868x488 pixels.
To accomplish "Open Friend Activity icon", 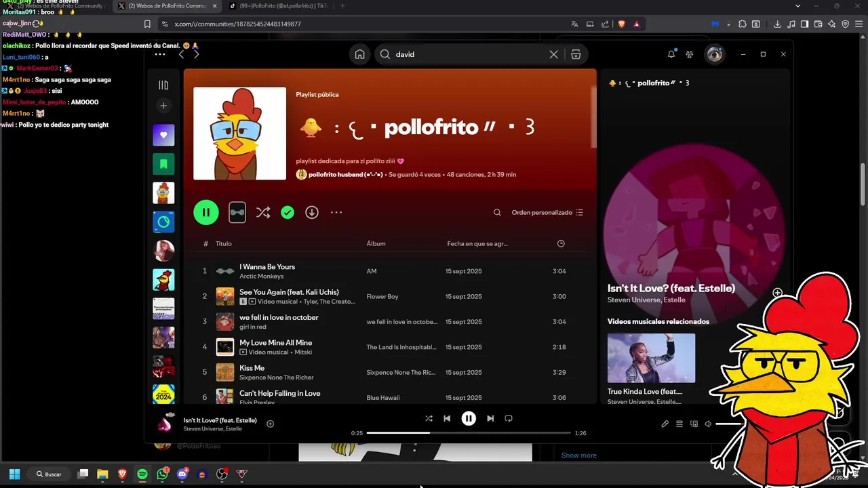I will (690, 54).
